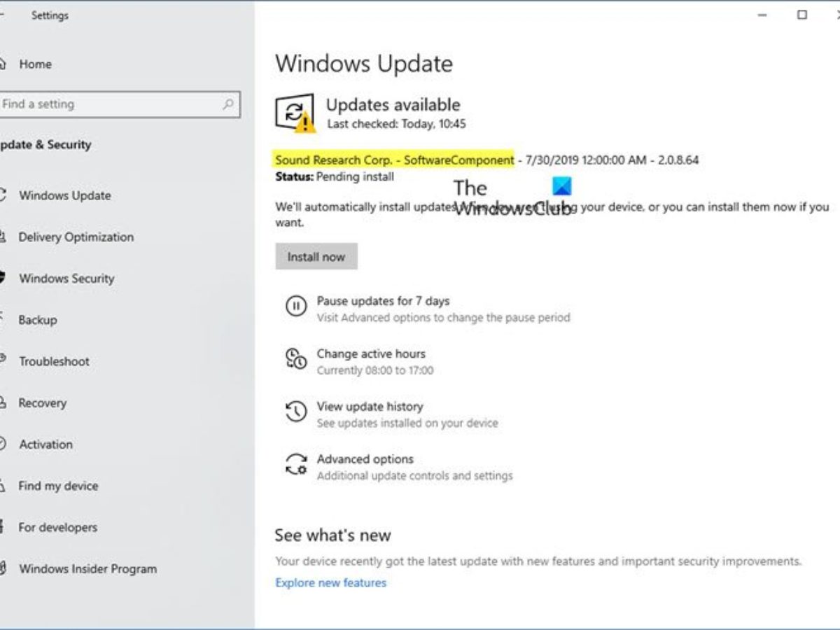Click the Install now button

tap(316, 257)
